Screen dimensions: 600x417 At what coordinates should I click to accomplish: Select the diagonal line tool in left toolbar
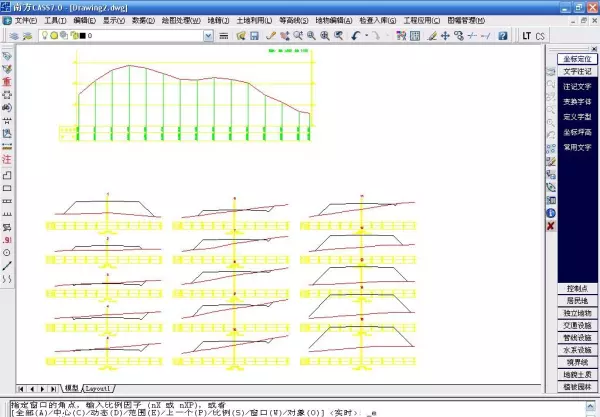(x=7, y=266)
